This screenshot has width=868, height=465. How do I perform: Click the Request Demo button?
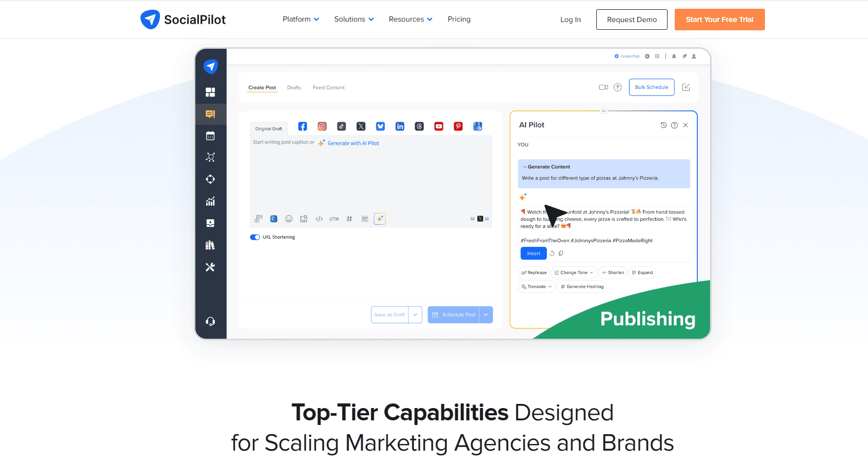(x=632, y=20)
